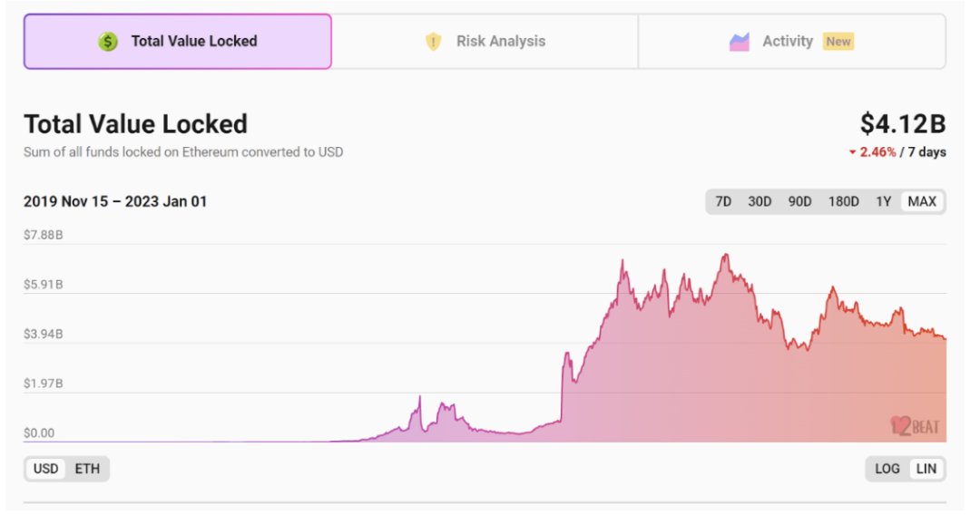
Task: Select the 90D time range
Action: tap(799, 201)
